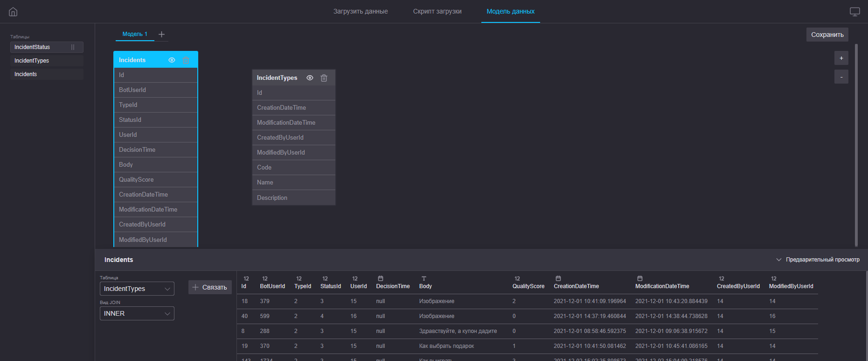Select Id field in IncidentTypes table
Image resolution: width=868 pixels, height=361 pixels.
(294, 93)
